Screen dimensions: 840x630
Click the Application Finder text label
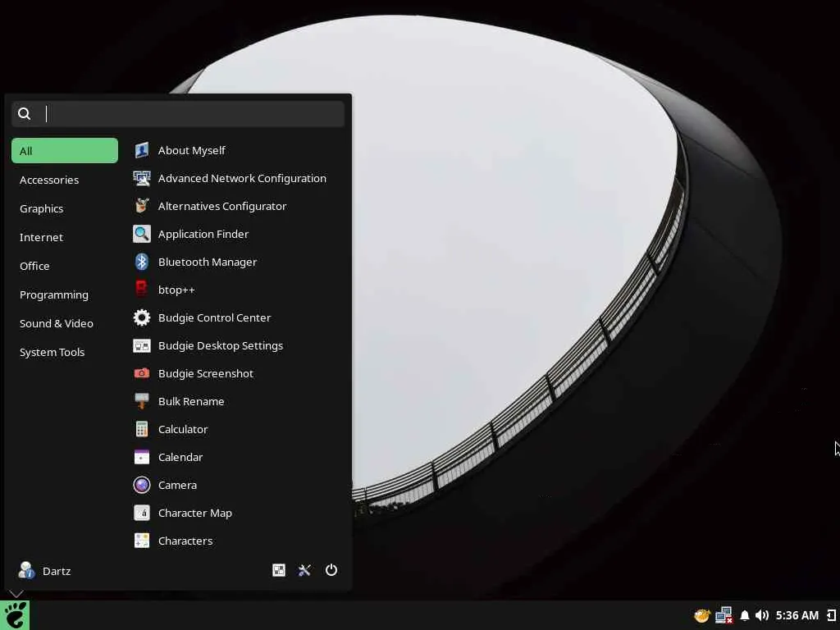click(203, 234)
